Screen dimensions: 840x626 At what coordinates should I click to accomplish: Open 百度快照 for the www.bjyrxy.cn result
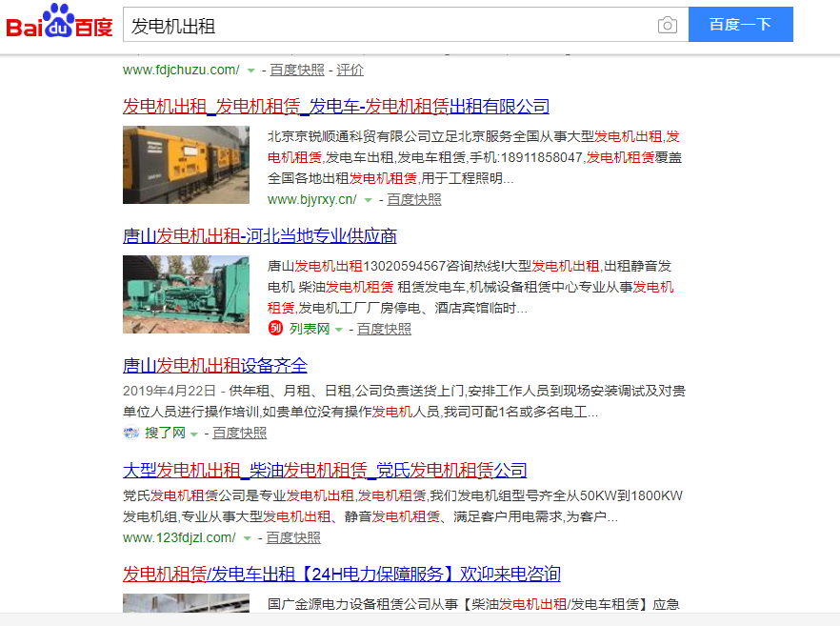[413, 199]
